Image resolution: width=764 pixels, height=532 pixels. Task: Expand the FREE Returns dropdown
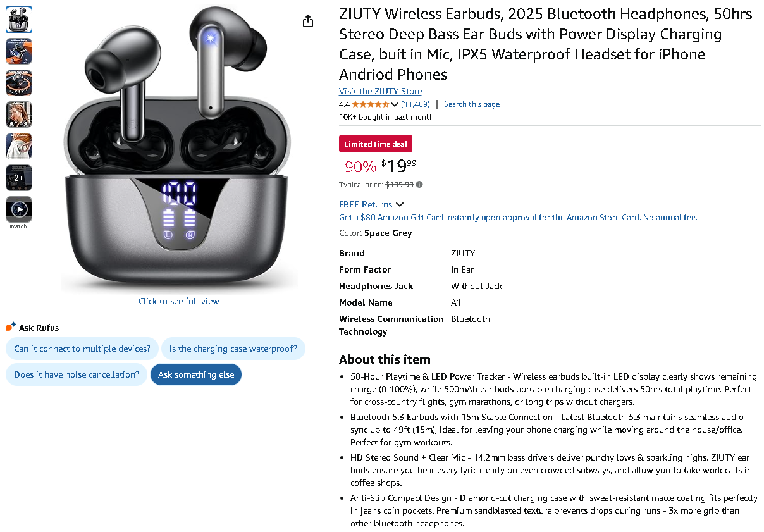[399, 204]
